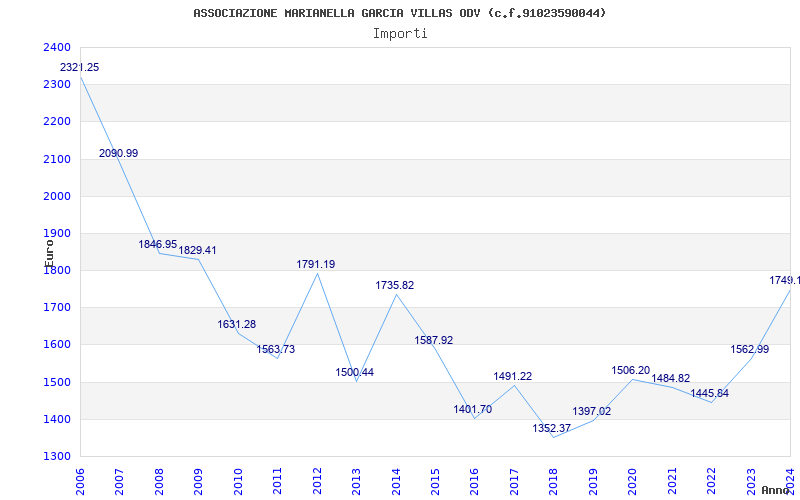Select the 1631.28 data label
The image size is (800, 500).
[x=237, y=324]
